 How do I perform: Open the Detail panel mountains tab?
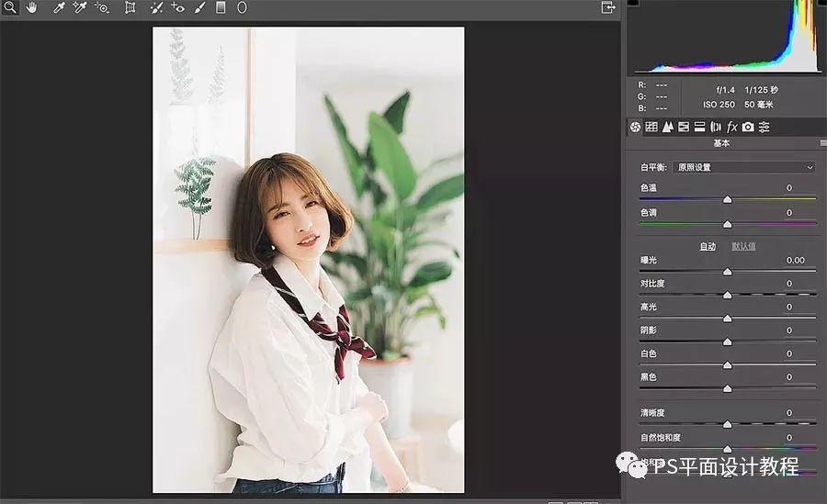pos(668,127)
